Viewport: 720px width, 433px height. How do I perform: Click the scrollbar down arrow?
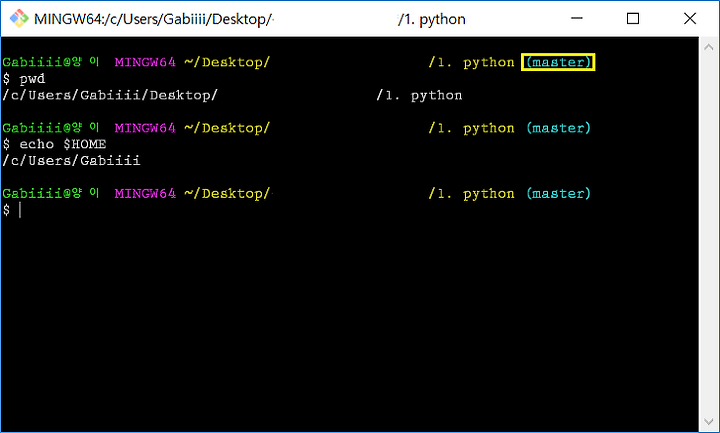coord(708,422)
